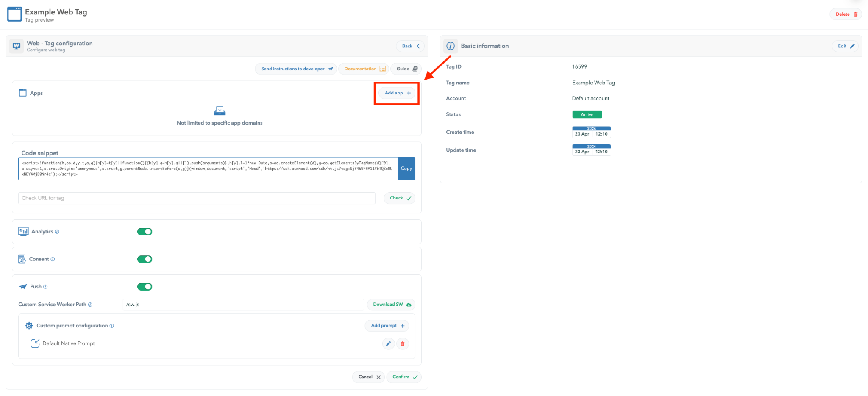
Task: Click the Update time date badge
Action: click(591, 150)
